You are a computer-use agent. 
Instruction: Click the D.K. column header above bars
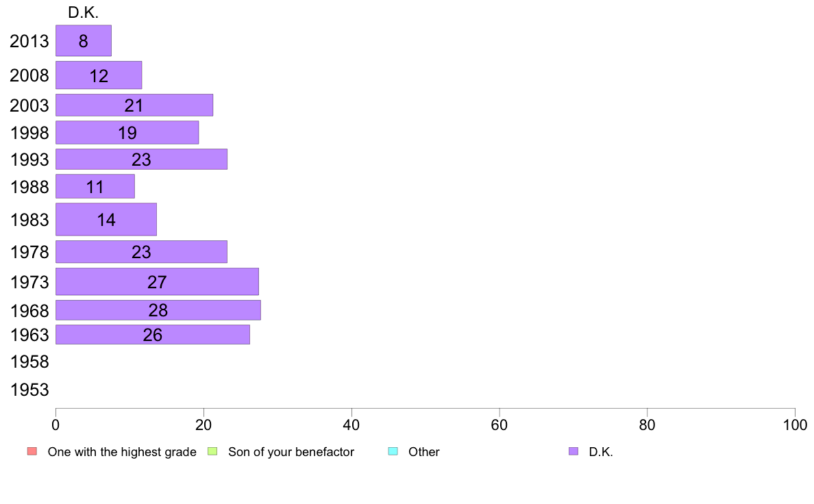[x=83, y=12]
